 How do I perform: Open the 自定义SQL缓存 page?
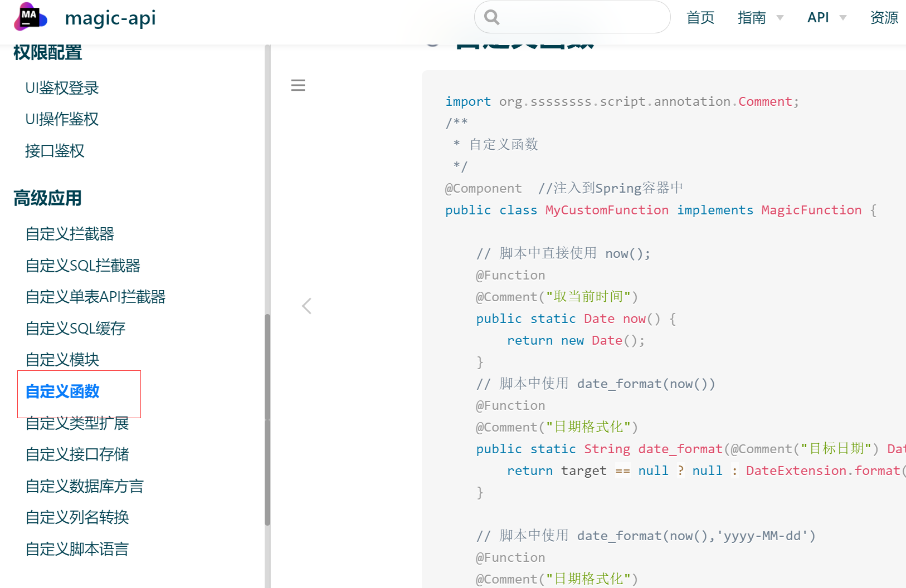75,328
